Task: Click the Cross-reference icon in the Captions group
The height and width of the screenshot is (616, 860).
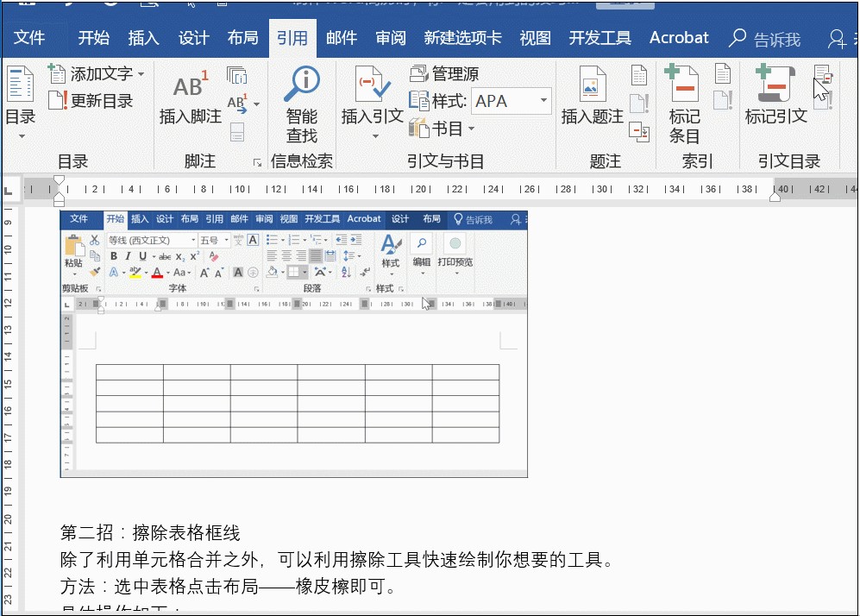Action: tap(639, 131)
